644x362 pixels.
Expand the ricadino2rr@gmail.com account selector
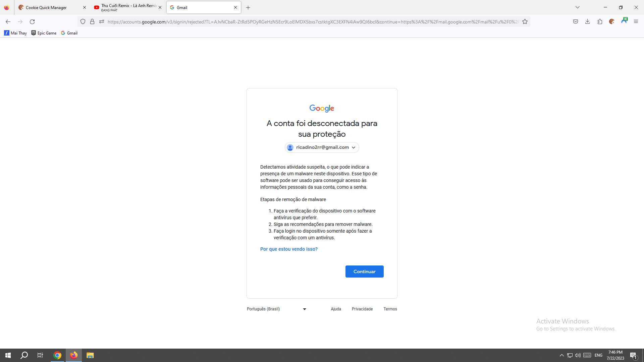click(322, 147)
